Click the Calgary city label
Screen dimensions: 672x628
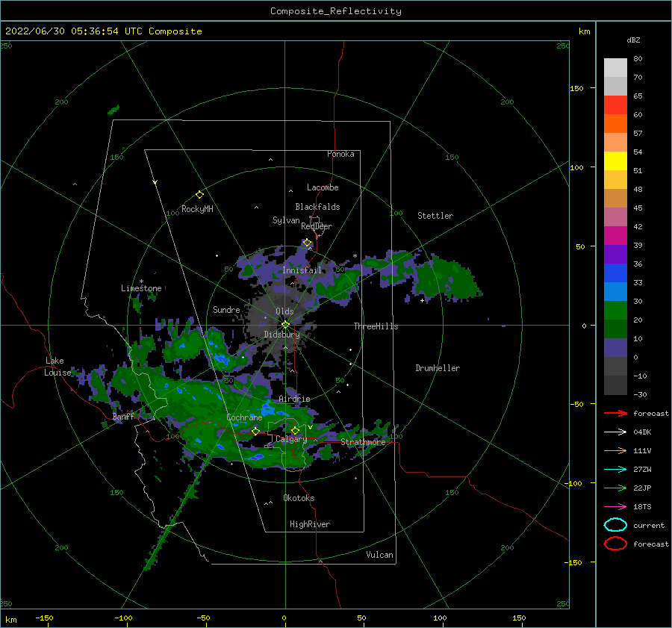(291, 439)
